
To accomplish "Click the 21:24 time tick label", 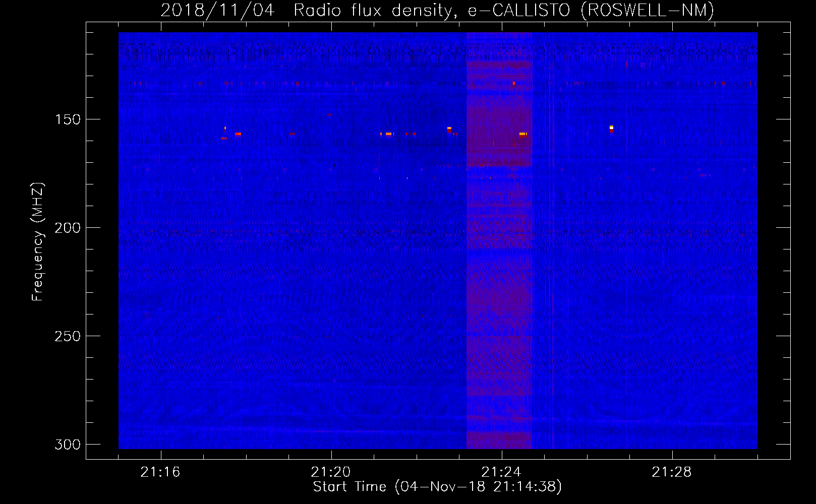I will (501, 472).
